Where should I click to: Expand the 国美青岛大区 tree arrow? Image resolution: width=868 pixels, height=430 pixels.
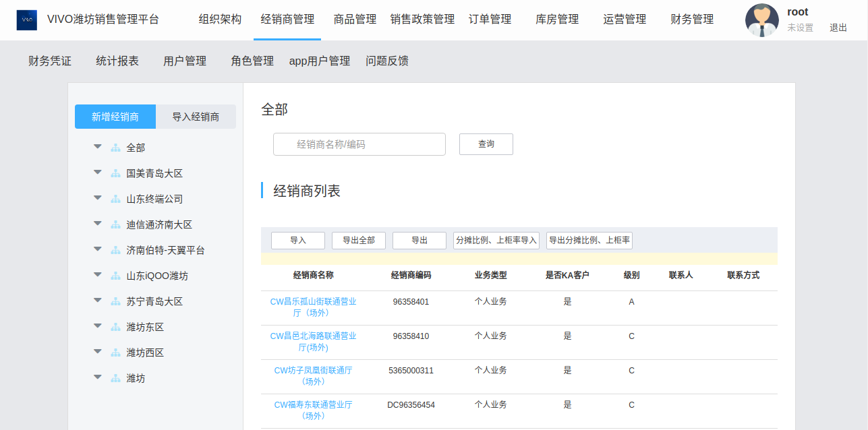(x=98, y=172)
